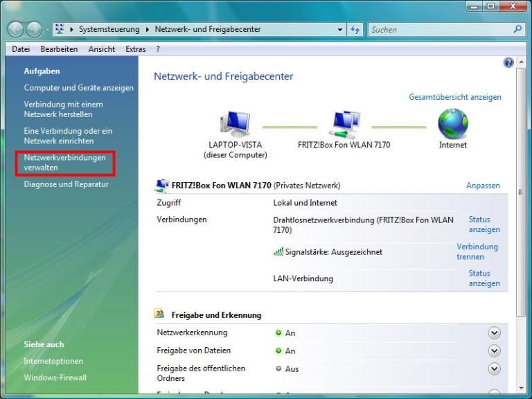Open Netzwerkverbindungen verwalten
The image size is (532, 399).
(65, 163)
